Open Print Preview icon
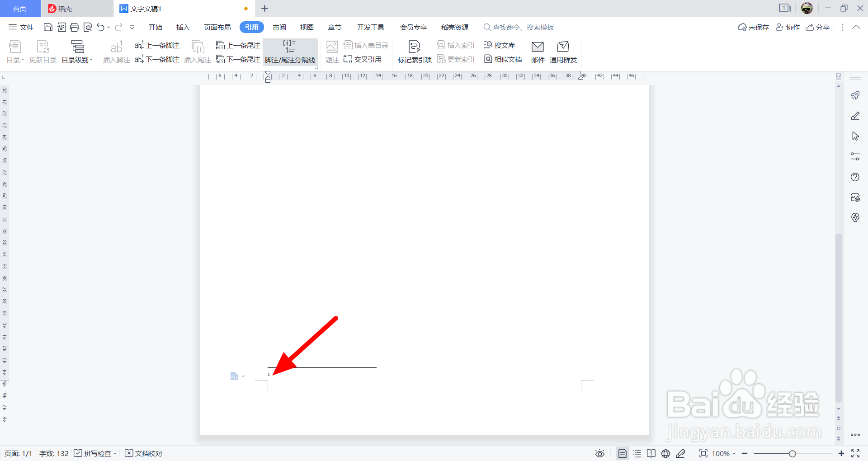 (x=88, y=27)
